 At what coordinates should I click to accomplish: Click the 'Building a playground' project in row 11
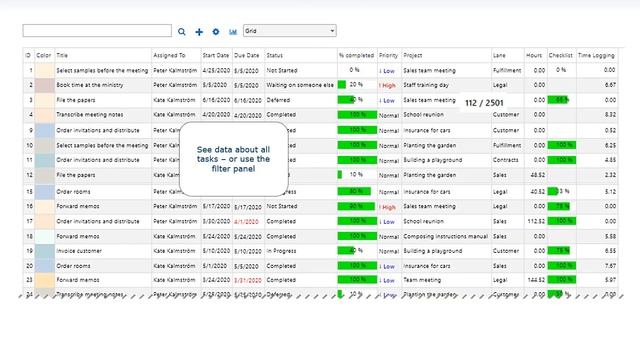(433, 160)
